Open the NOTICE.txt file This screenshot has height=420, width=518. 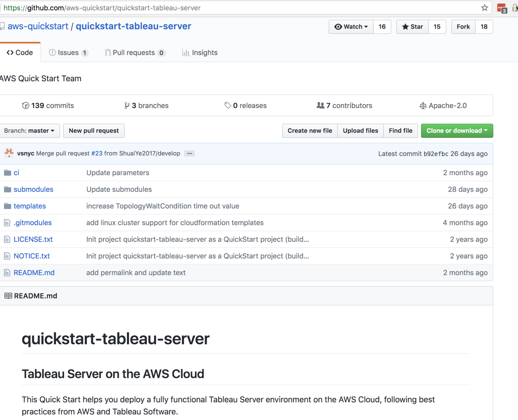32,256
